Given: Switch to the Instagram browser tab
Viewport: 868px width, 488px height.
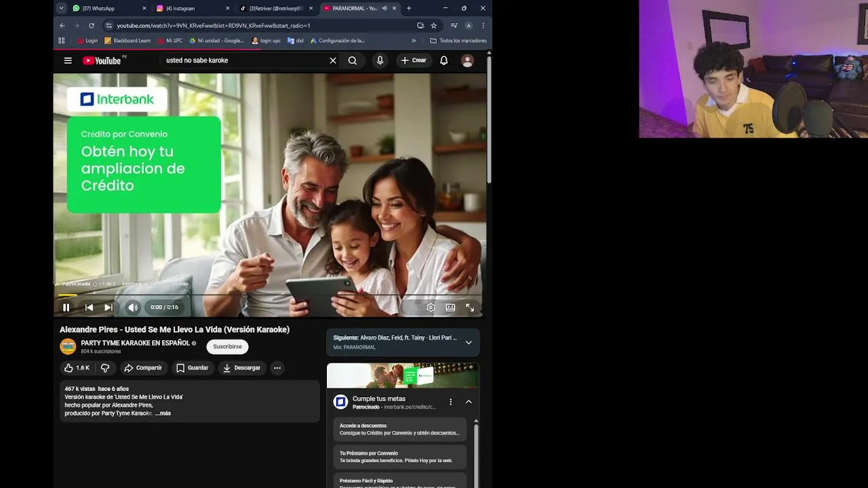Looking at the screenshot, I should tap(193, 8).
